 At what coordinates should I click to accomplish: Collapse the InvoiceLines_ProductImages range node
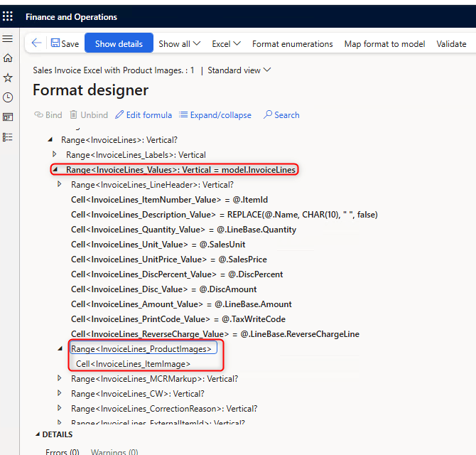60,349
